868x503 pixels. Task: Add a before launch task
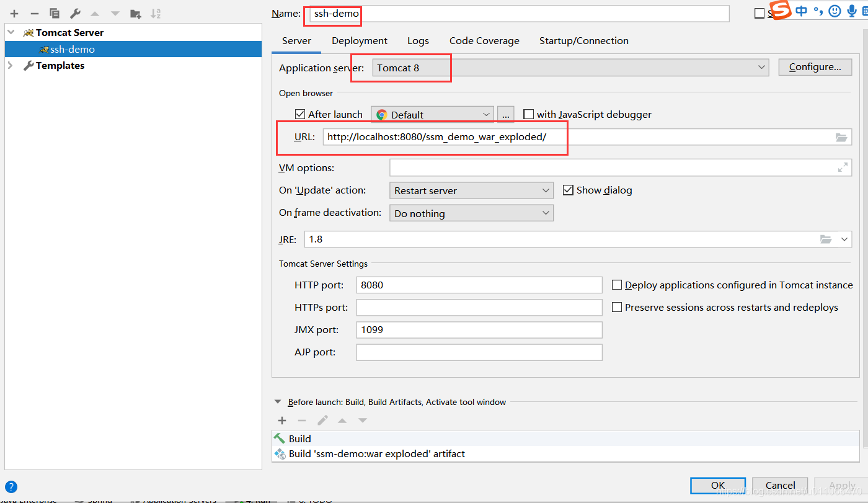[282, 421]
